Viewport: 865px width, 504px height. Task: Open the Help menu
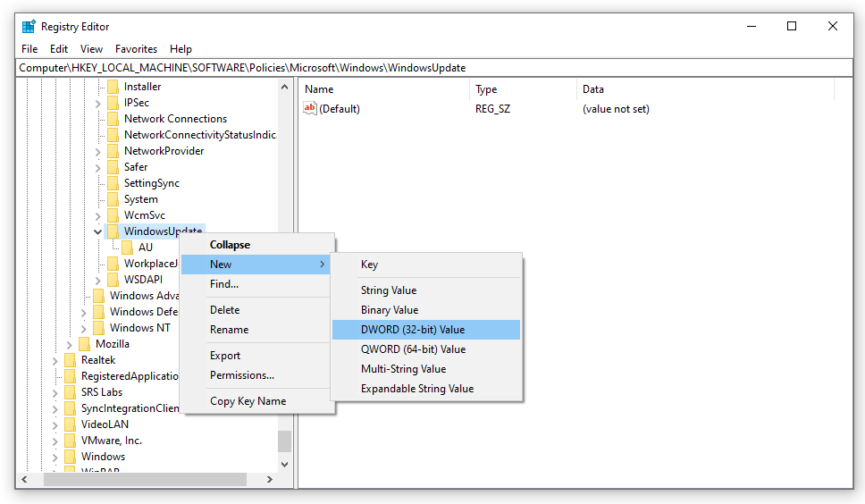pyautogui.click(x=181, y=49)
